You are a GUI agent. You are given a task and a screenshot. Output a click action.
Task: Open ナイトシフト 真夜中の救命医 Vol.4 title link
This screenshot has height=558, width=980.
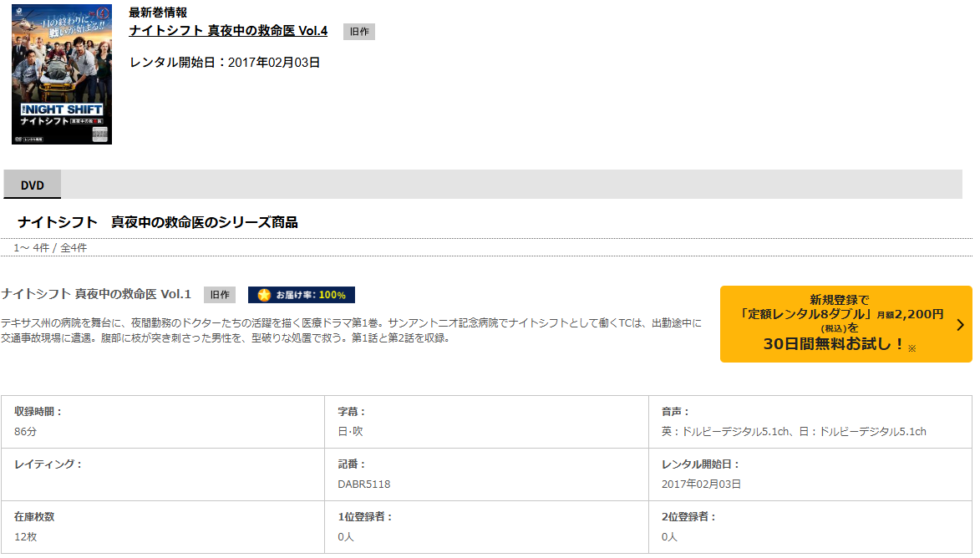point(228,31)
